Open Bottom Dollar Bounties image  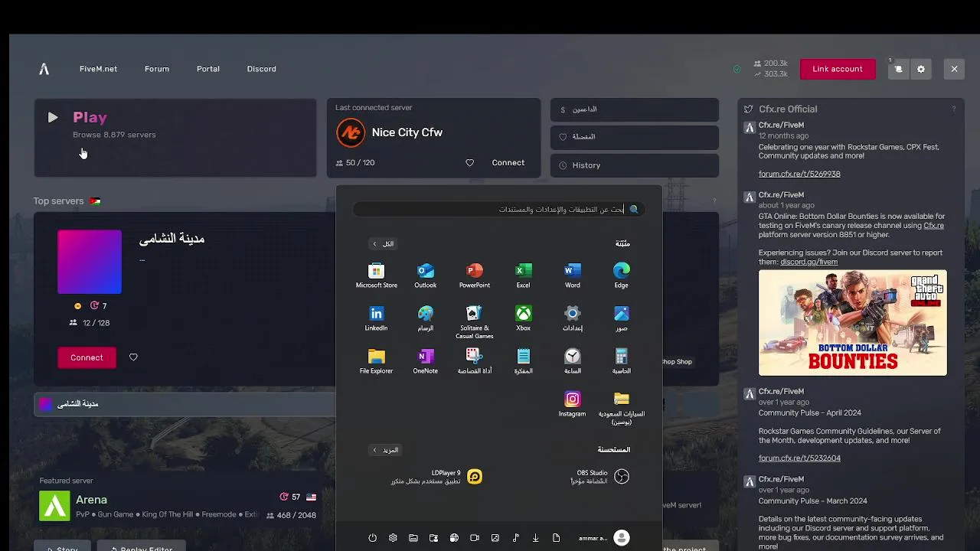click(852, 322)
